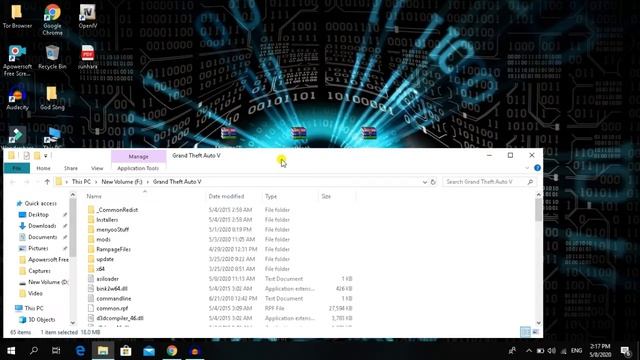The image size is (640, 360).
Task: Open action center notifications icon
Action: 625,351
